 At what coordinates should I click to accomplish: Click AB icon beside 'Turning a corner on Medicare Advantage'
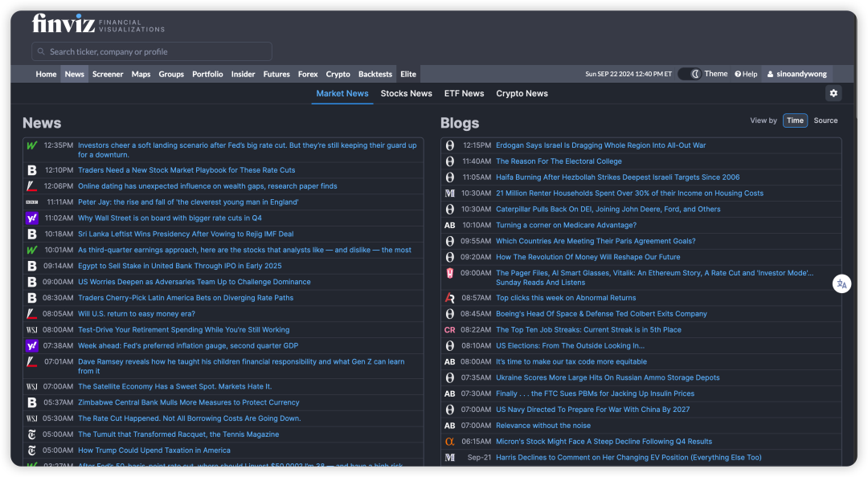(x=450, y=225)
